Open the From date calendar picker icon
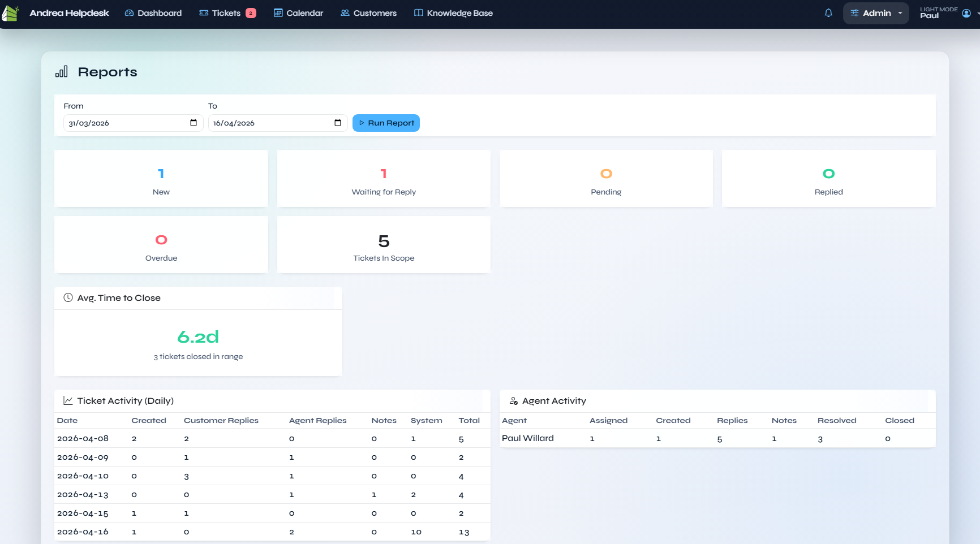The image size is (980, 544). (x=194, y=123)
